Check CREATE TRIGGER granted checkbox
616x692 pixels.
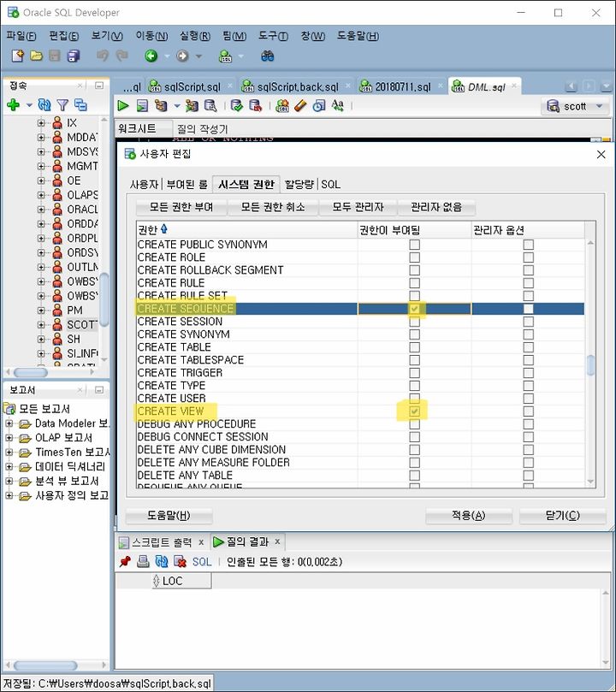point(414,373)
